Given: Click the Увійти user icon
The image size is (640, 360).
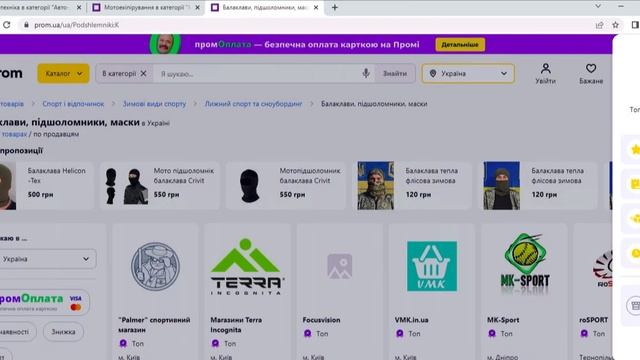Looking at the screenshot, I should click(x=545, y=73).
